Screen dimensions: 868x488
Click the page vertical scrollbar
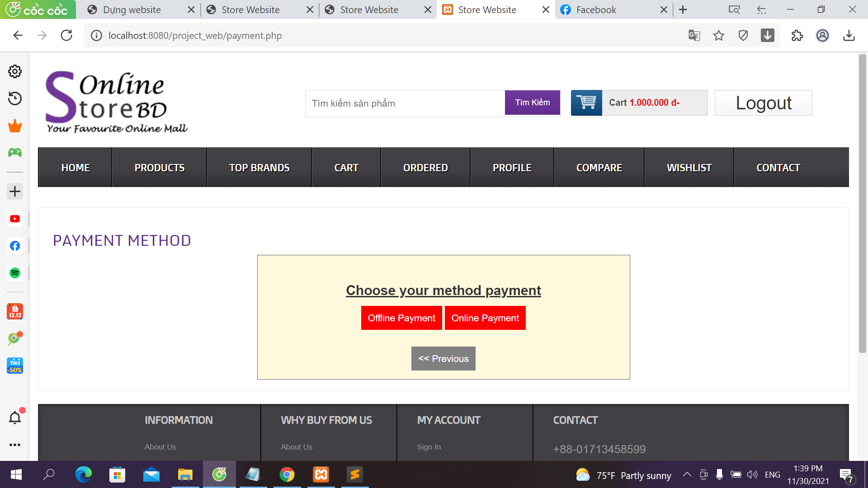[x=862, y=203]
